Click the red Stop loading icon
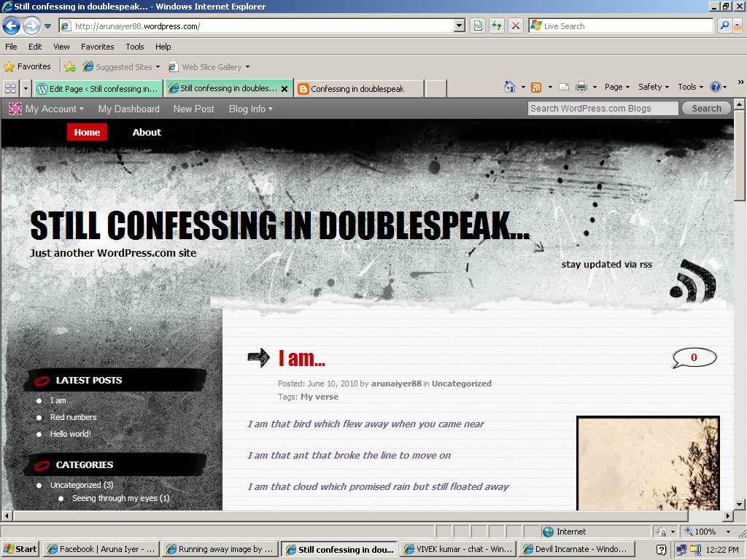The image size is (747, 560). coord(516,26)
